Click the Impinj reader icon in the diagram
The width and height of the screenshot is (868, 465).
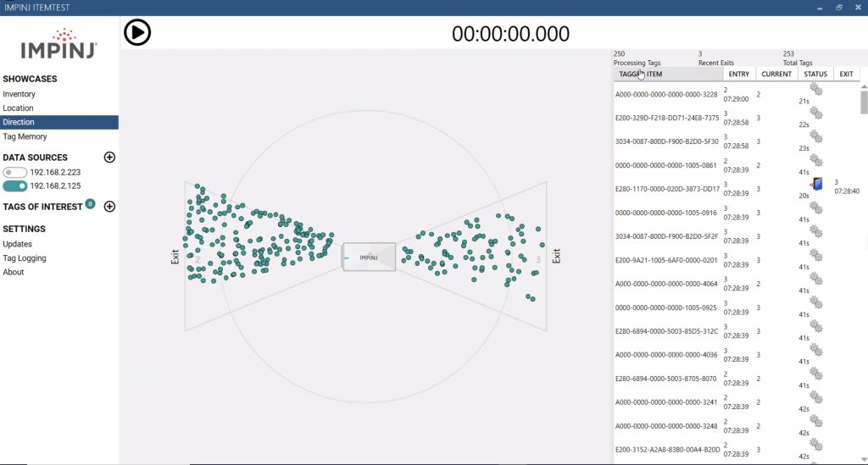369,257
